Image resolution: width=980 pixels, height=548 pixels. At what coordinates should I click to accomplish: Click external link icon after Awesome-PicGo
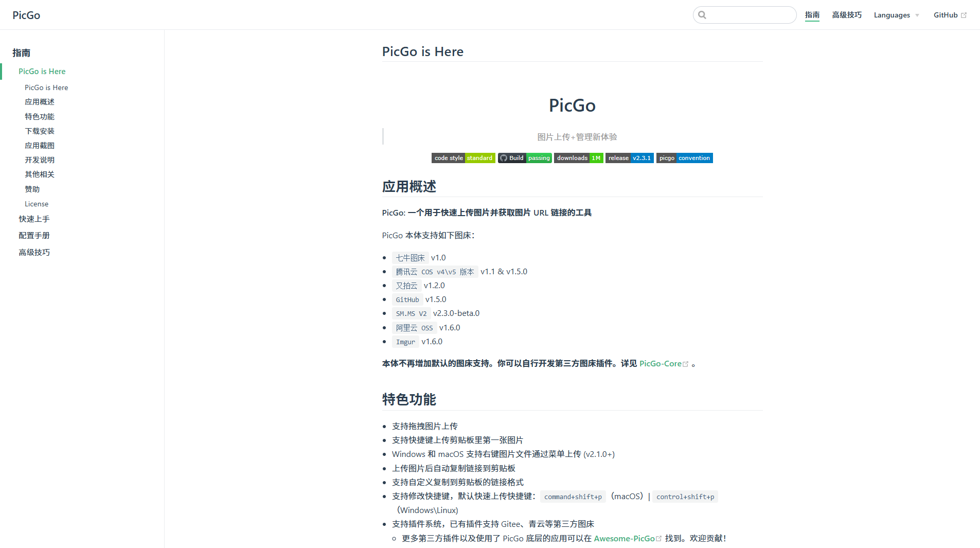point(658,539)
